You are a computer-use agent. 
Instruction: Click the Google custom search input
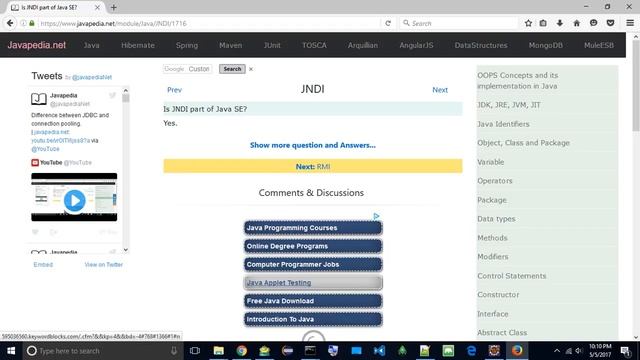click(x=187, y=69)
